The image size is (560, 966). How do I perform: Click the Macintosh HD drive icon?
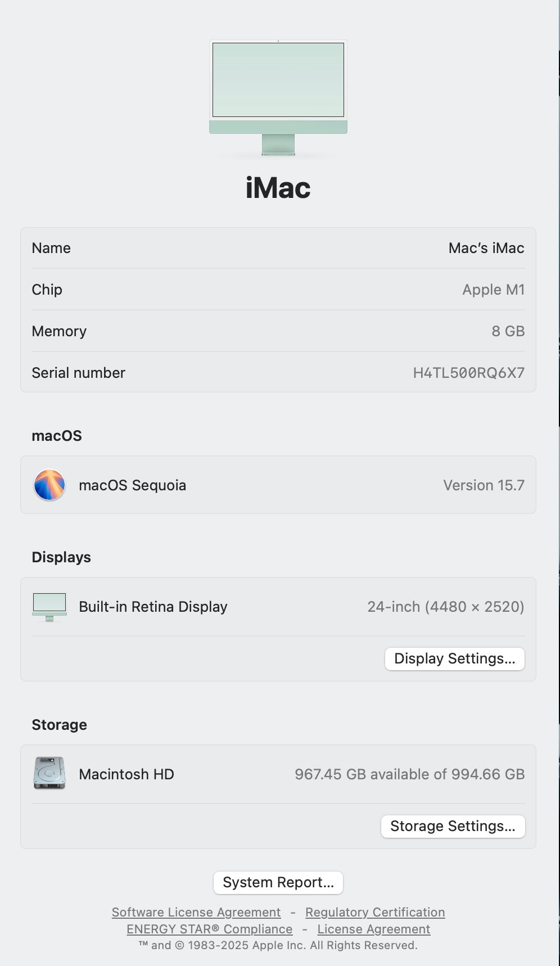[49, 774]
